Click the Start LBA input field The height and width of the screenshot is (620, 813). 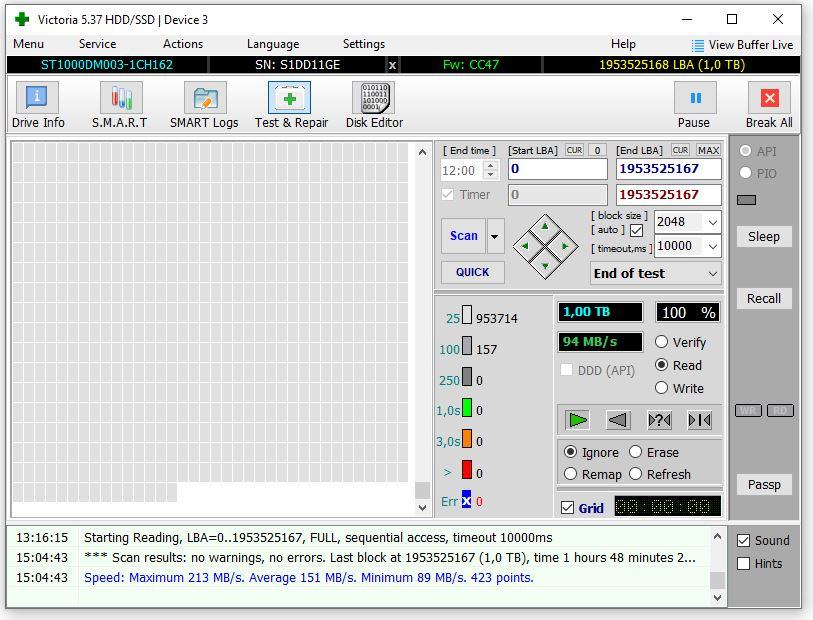(x=557, y=169)
